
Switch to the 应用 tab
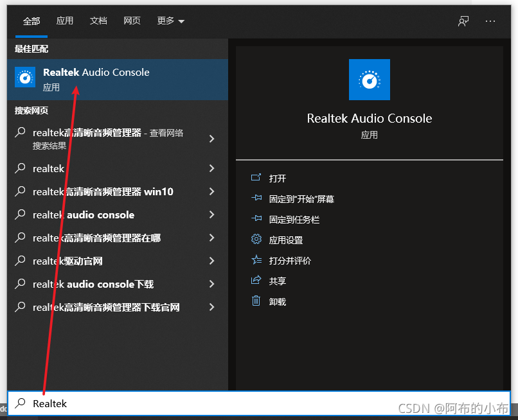[64, 21]
